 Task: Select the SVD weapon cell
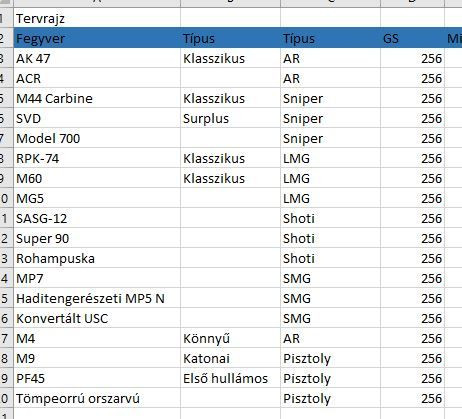97,118
